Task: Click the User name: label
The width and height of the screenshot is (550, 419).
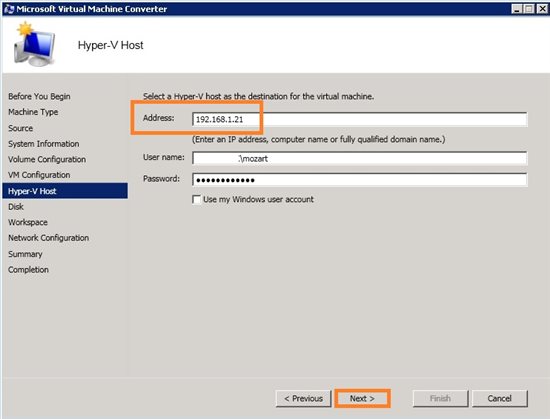Action: click(x=163, y=157)
